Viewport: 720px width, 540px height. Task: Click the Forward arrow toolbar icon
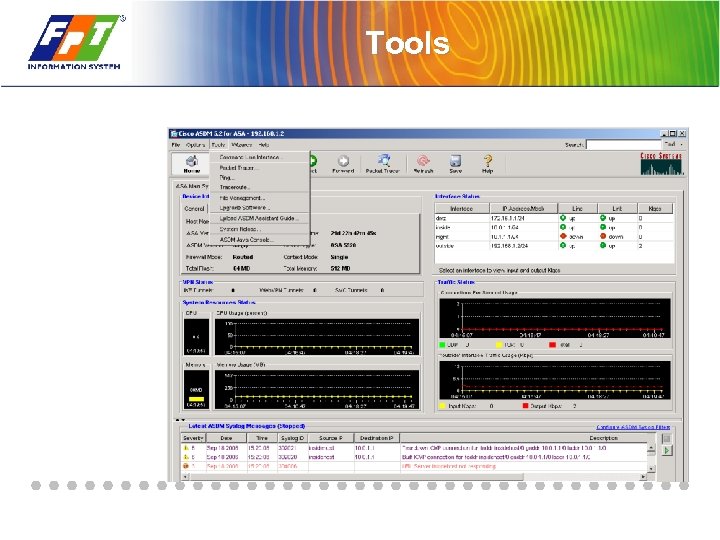click(343, 164)
